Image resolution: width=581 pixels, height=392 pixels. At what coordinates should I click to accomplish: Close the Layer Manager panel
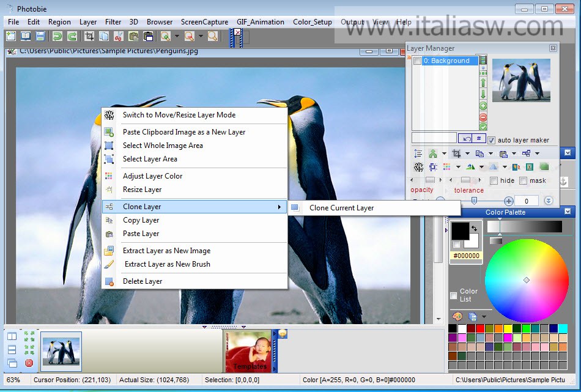click(x=553, y=48)
